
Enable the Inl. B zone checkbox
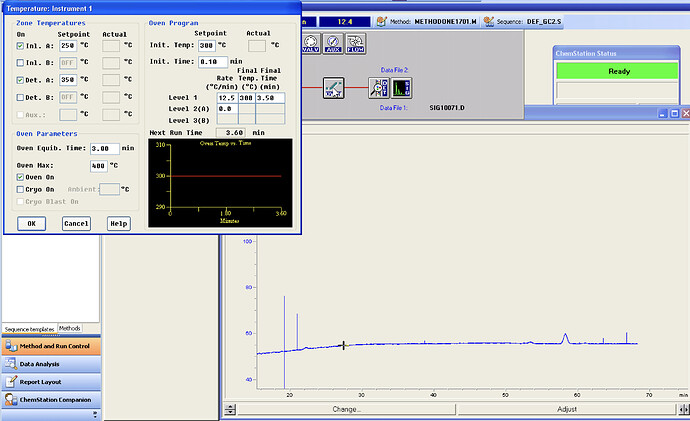[x=20, y=63]
